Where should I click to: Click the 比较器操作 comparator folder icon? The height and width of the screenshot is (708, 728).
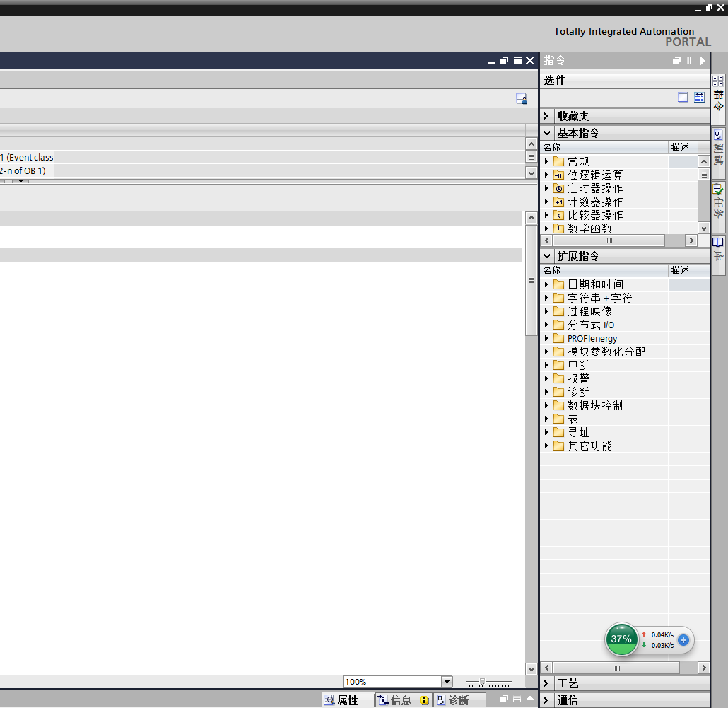(559, 216)
